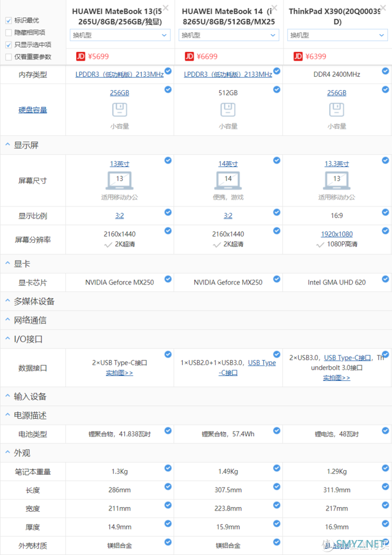
Task: Click laptop icon under 13.3英寸
Action: pos(337,180)
